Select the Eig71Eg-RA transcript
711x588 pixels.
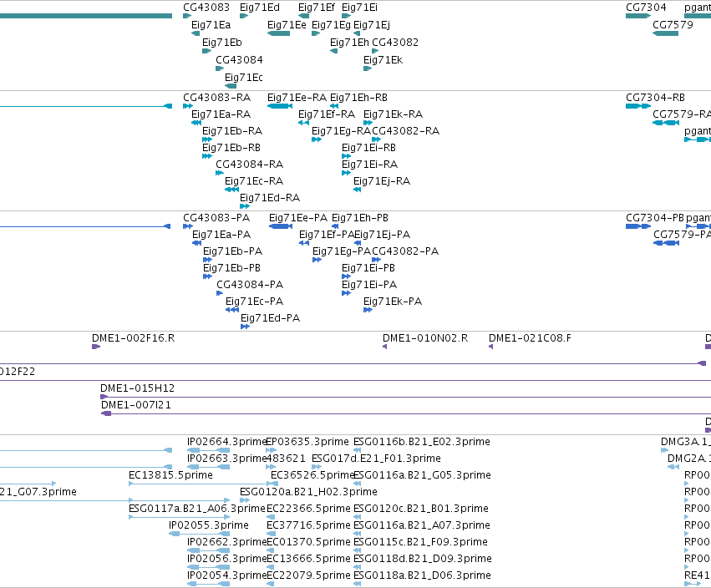click(x=317, y=139)
